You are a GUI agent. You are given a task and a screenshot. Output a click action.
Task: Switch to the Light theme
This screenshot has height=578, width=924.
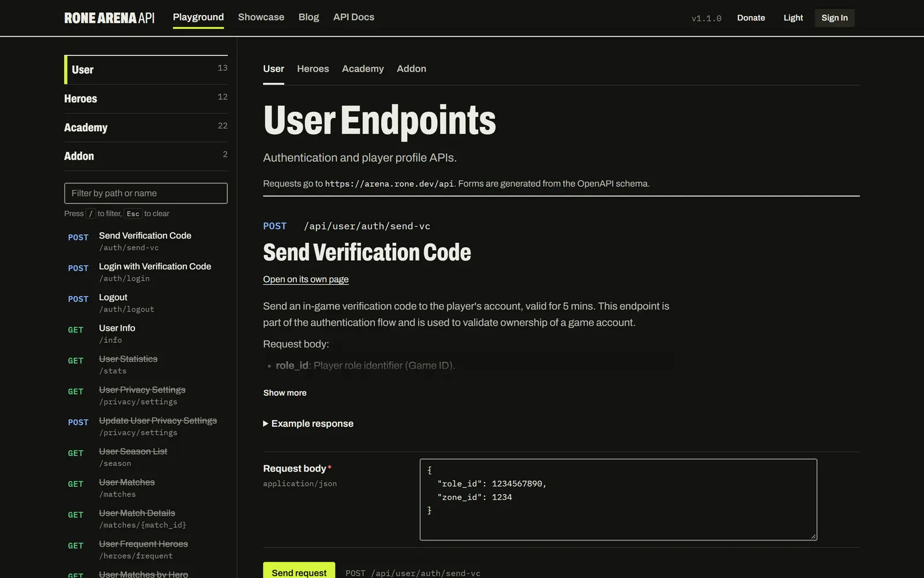pos(793,18)
